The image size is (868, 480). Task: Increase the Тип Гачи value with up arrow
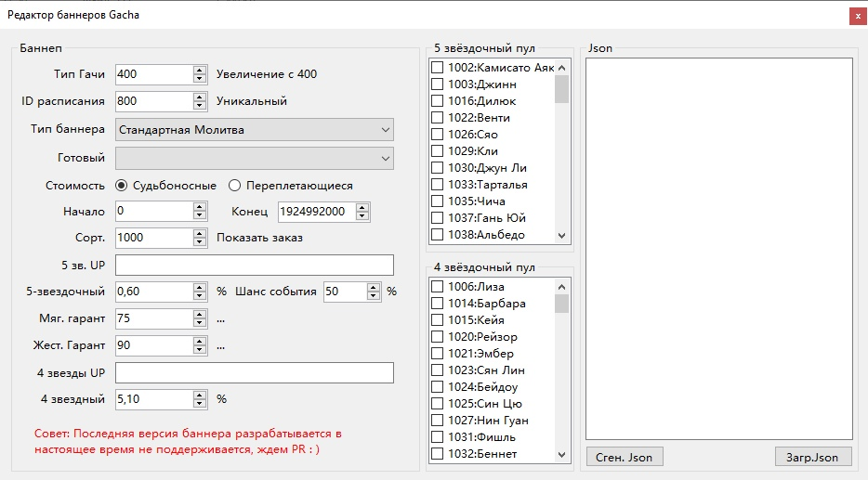tap(199, 71)
